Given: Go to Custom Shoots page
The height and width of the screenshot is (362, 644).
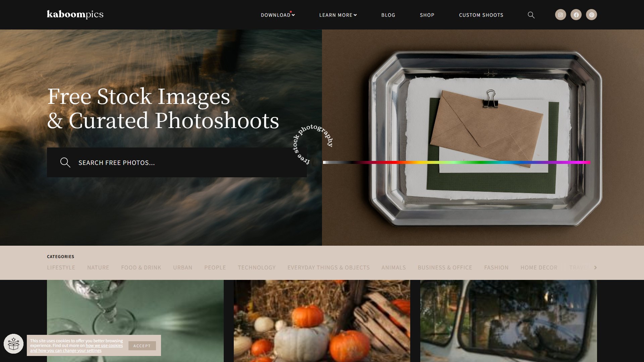Looking at the screenshot, I should 481,15.
